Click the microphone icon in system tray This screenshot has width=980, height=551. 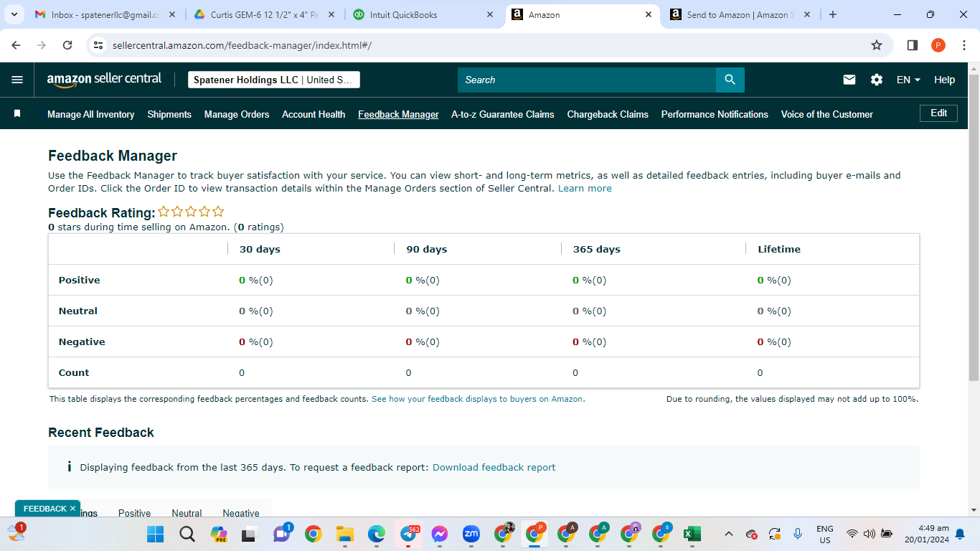click(x=798, y=534)
